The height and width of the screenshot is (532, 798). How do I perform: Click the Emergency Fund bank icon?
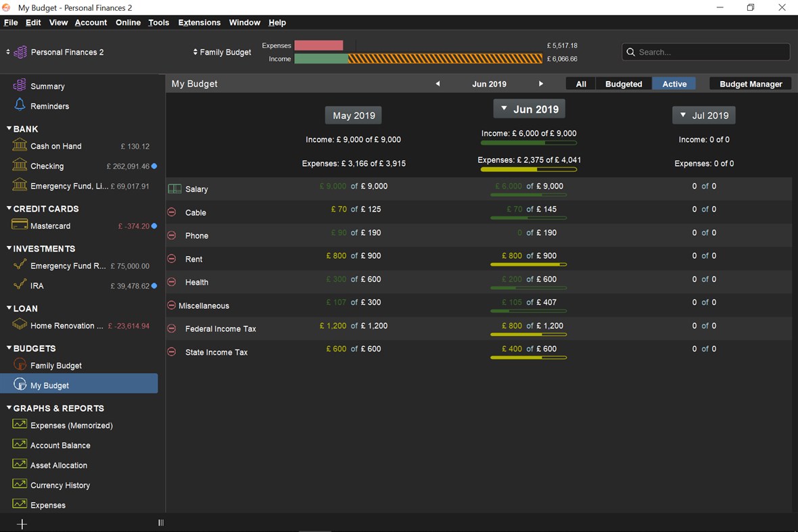(20, 185)
